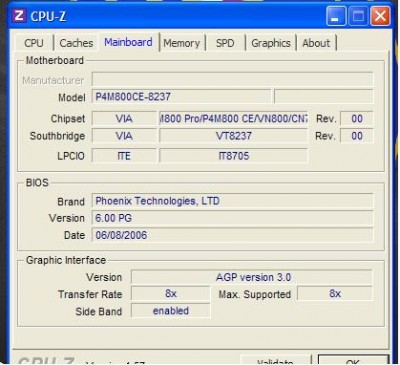Click the empty Manufacturer field
Image resolution: width=400 pixels, height=365 pixels.
(x=232, y=80)
